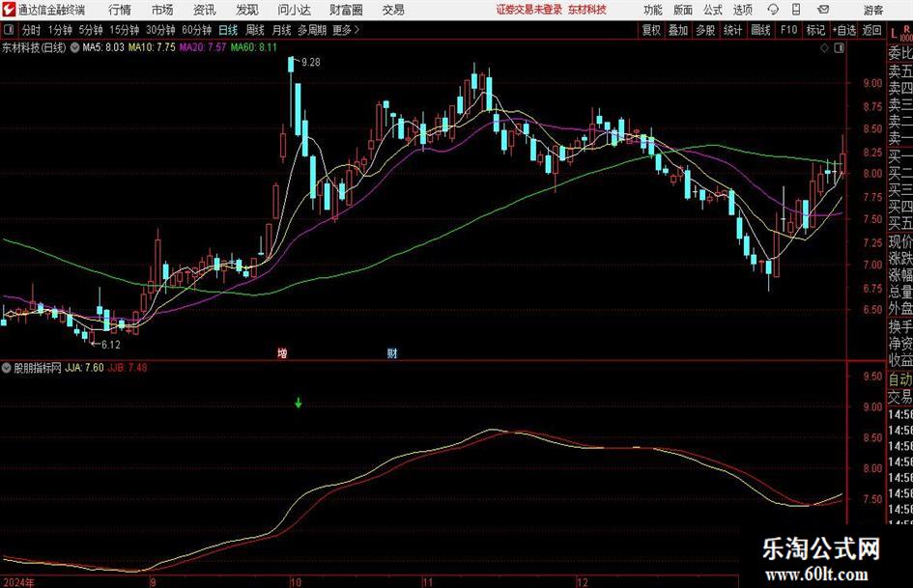Open the 财富圈 menu
The height and width of the screenshot is (588, 913).
tap(346, 10)
